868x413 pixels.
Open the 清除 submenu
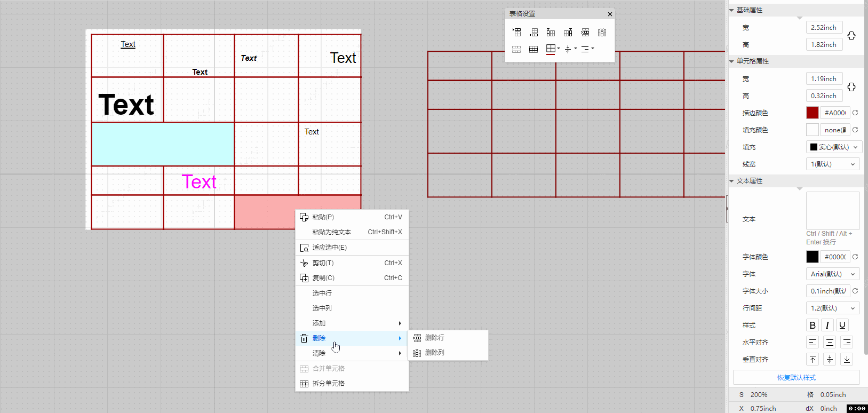352,353
